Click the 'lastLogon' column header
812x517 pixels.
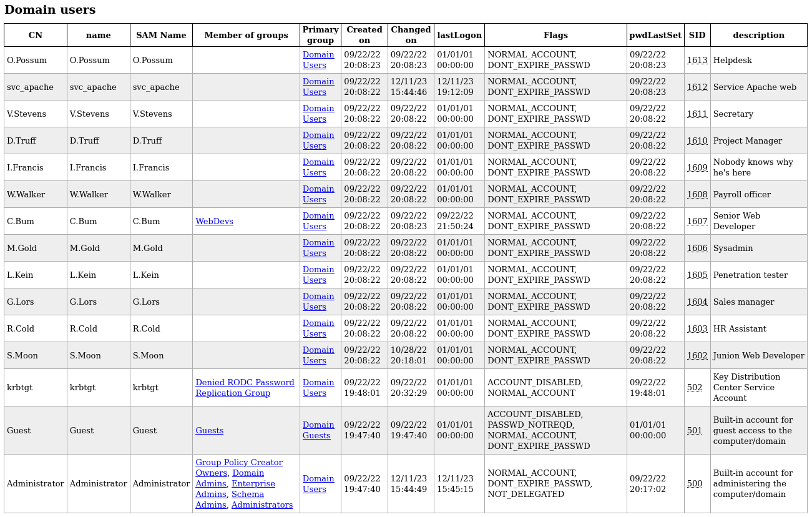click(x=459, y=35)
